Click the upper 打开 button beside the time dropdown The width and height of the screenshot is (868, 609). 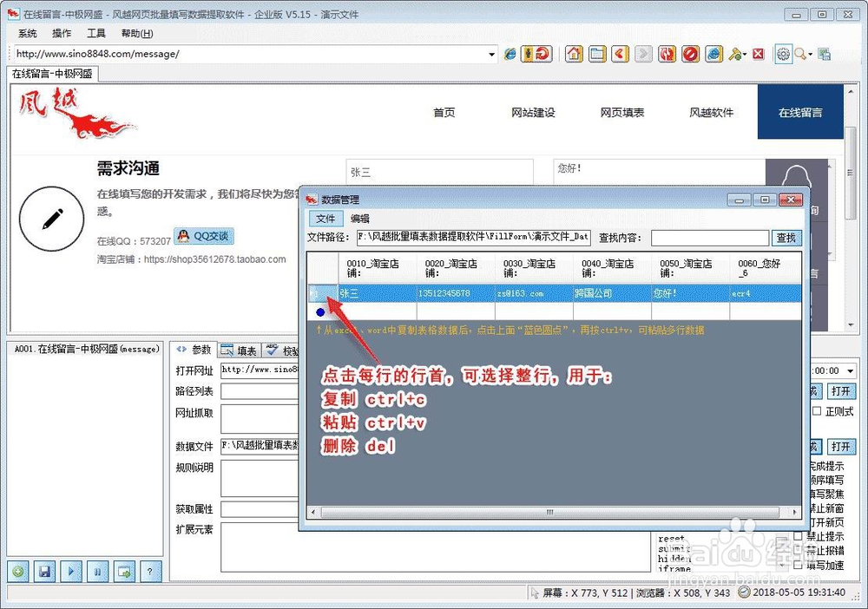click(x=841, y=391)
